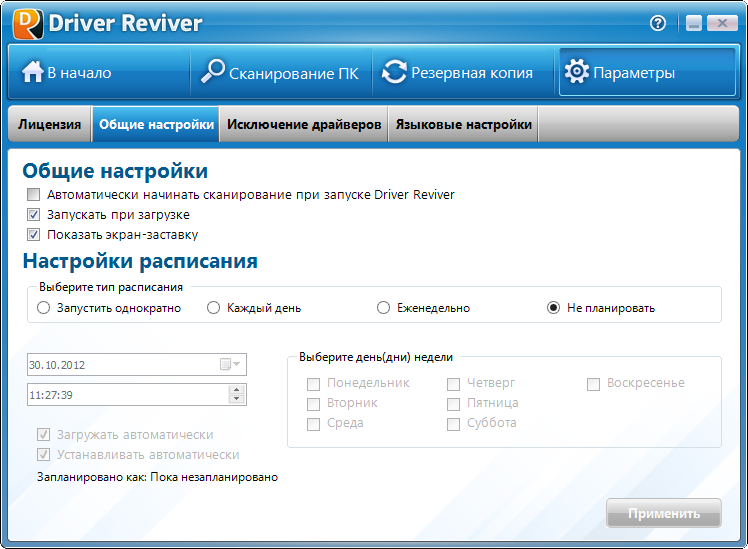748x549 pixels.
Task: Select the Не планировать schedule option
Action: click(553, 308)
